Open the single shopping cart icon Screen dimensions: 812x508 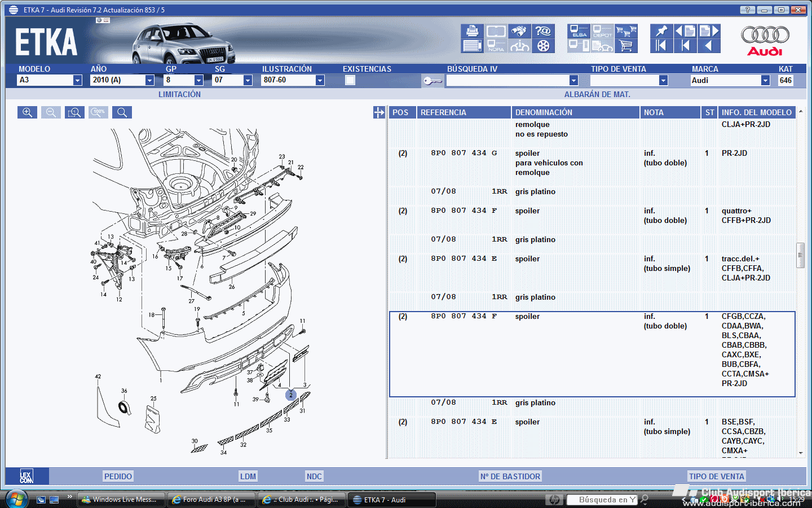(x=626, y=46)
